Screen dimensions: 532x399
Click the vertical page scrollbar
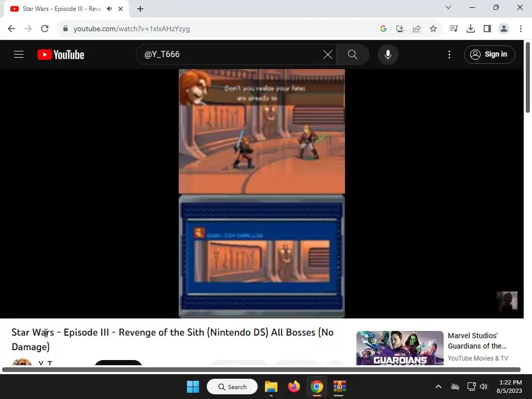[528, 77]
